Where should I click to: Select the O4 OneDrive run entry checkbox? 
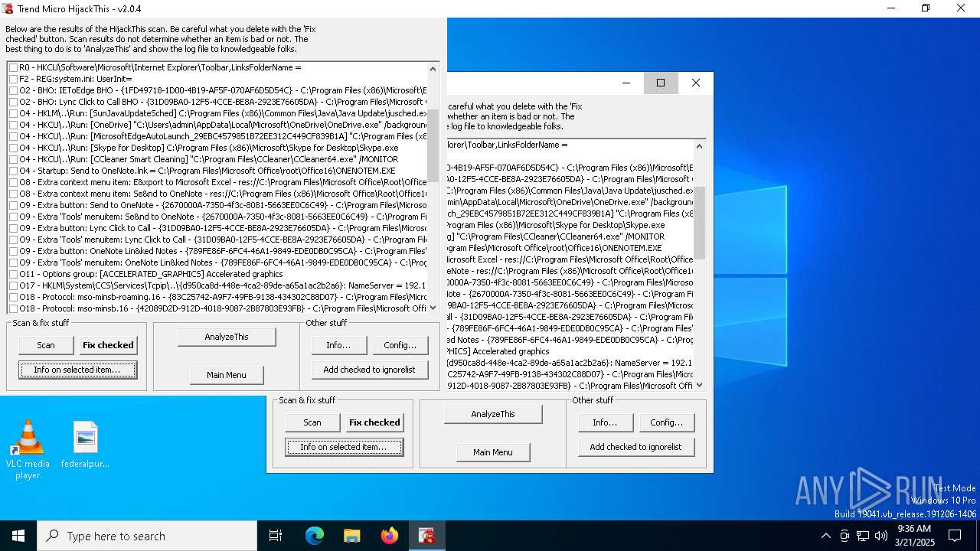14,125
